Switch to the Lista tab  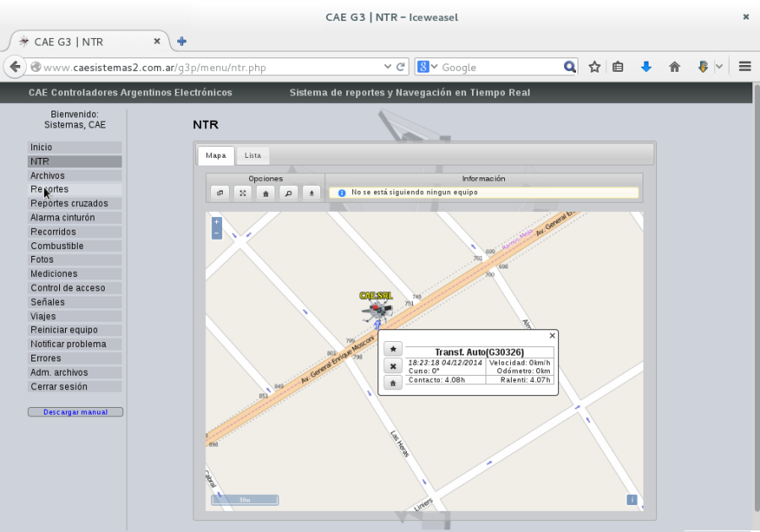coord(252,155)
